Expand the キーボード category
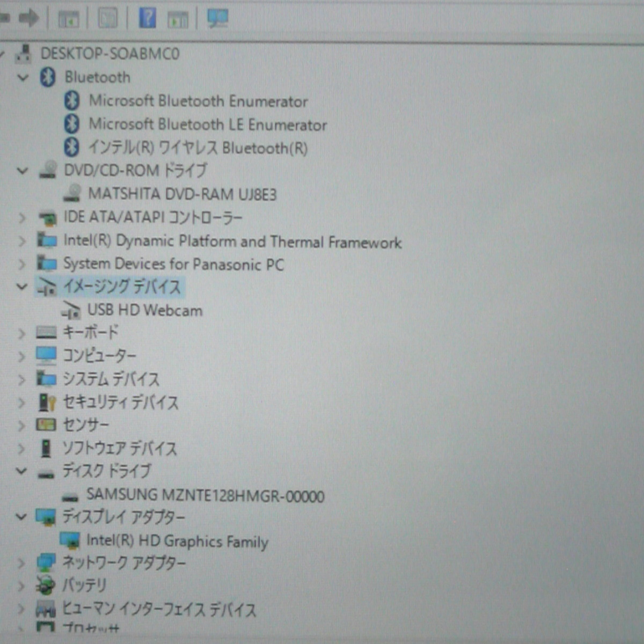 click(21, 334)
